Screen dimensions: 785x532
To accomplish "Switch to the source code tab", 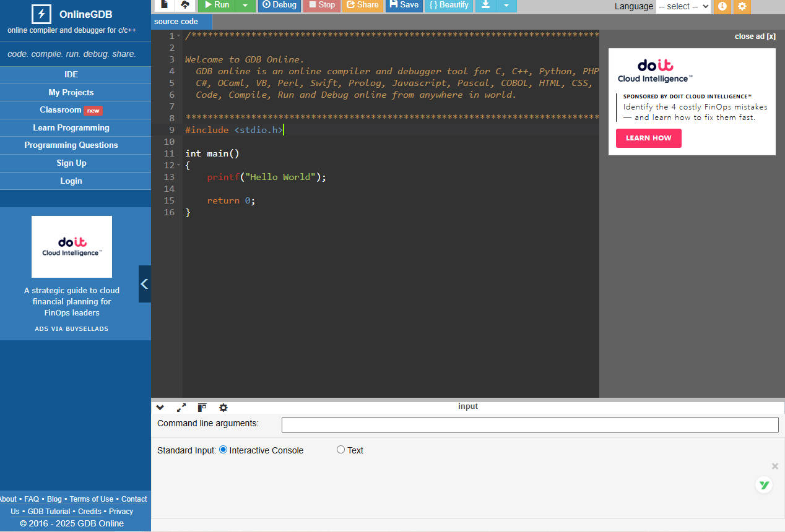I will [x=176, y=22].
